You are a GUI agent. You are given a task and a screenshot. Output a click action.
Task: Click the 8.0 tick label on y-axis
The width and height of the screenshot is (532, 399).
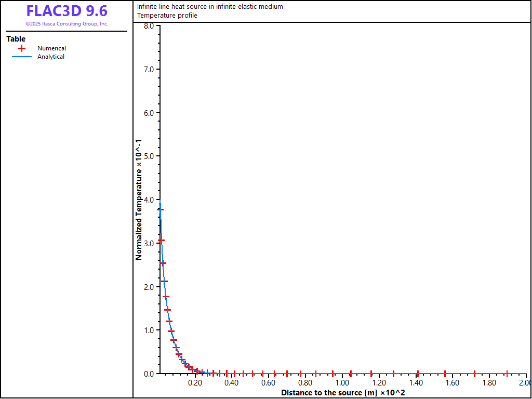148,26
